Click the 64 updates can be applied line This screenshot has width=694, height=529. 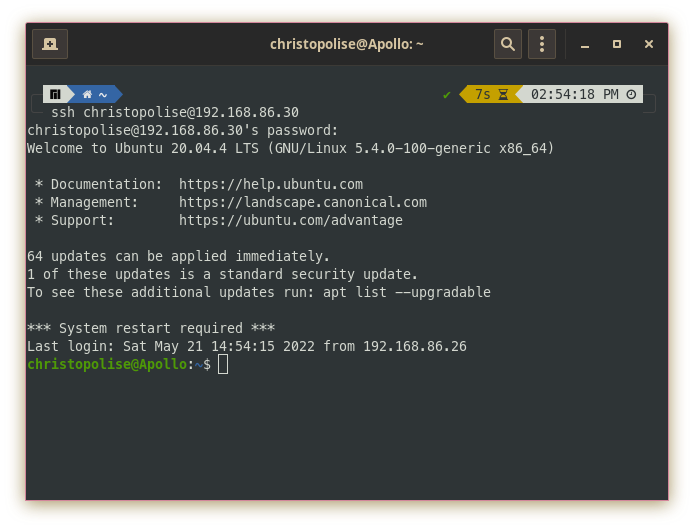[178, 256]
